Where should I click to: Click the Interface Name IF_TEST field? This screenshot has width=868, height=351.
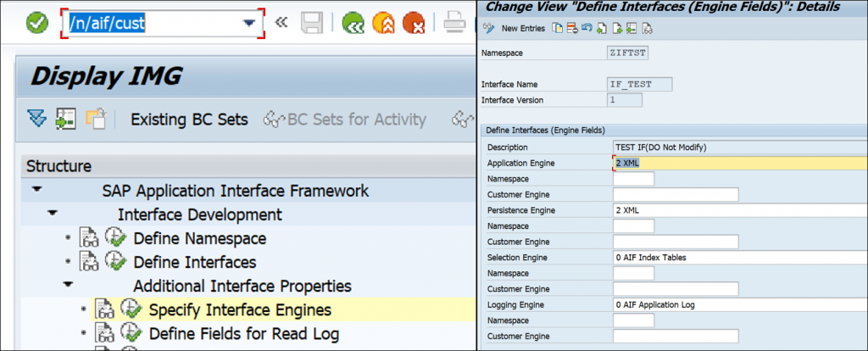[640, 85]
